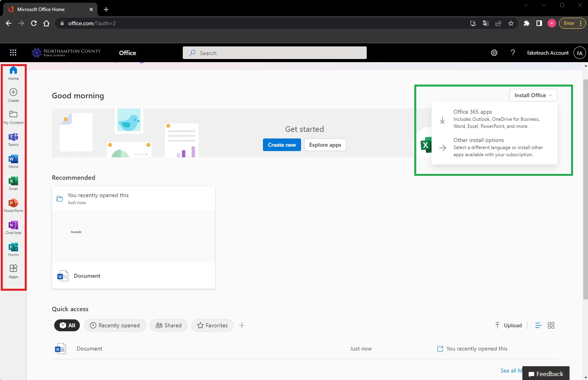The height and width of the screenshot is (380, 588).
Task: Close the Microsoft Office Home tab
Action: 91,9
